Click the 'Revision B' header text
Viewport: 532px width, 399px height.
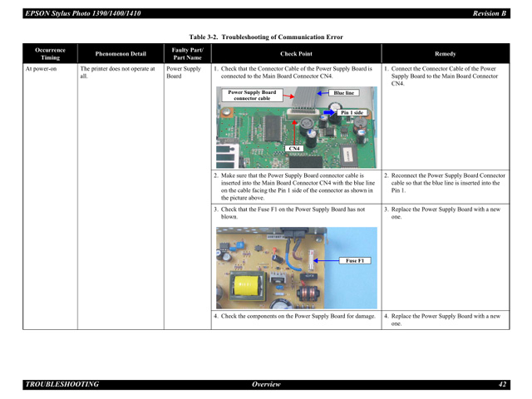490,13
